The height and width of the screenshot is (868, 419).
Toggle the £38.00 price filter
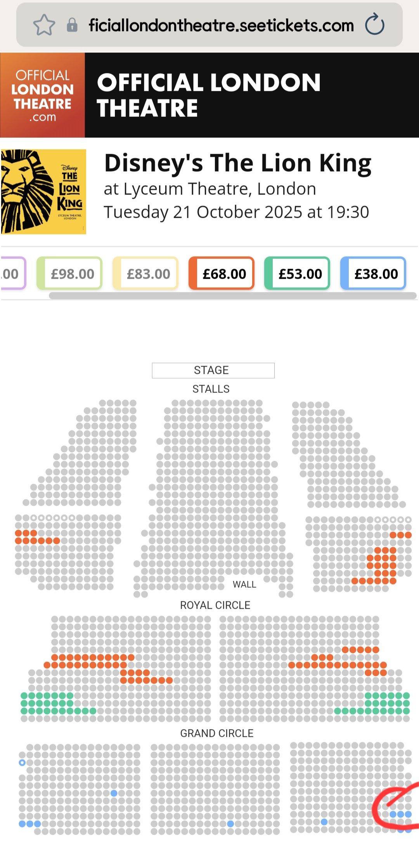point(376,274)
